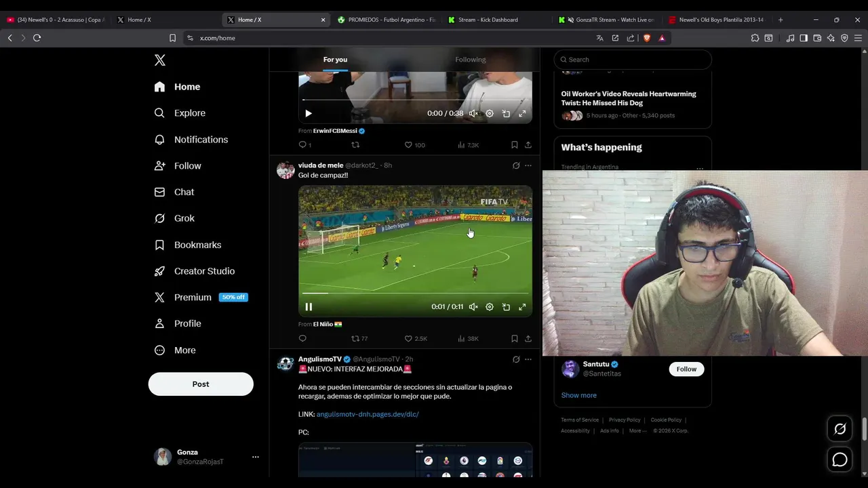
Task: Switch to the For you tab
Action: (x=335, y=60)
